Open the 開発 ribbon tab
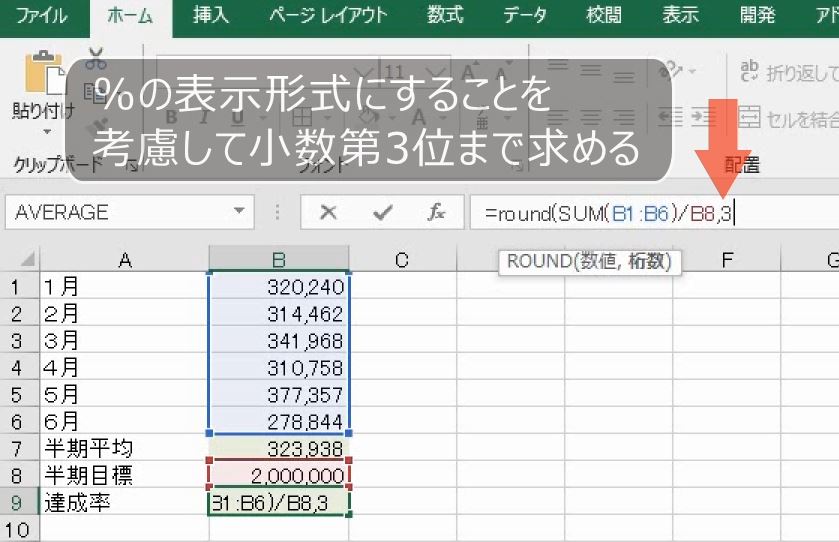 click(758, 16)
